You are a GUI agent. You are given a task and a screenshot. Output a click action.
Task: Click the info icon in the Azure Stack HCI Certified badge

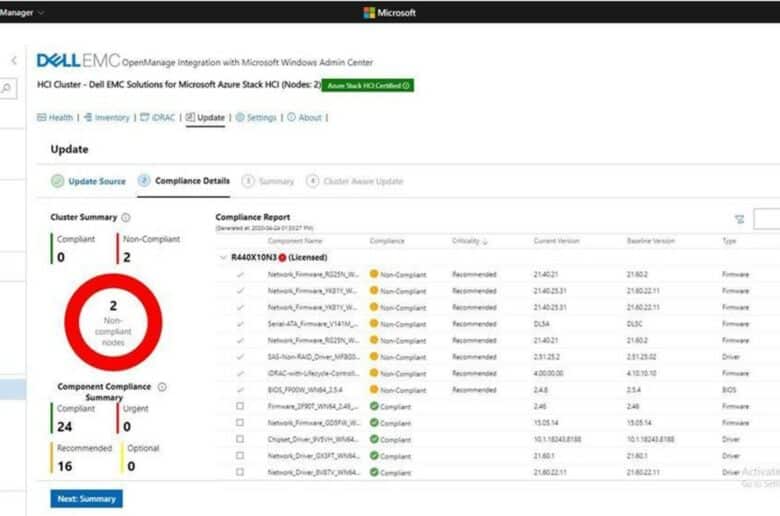(406, 86)
